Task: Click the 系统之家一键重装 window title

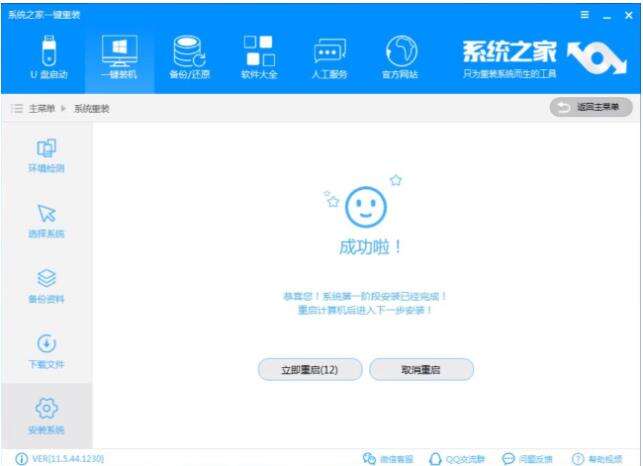Action: click(44, 15)
